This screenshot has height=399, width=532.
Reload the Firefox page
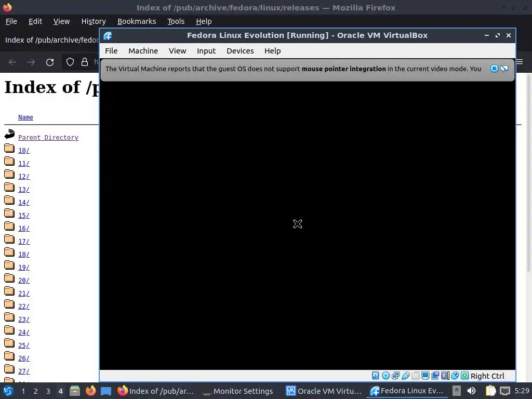pyautogui.click(x=50, y=62)
